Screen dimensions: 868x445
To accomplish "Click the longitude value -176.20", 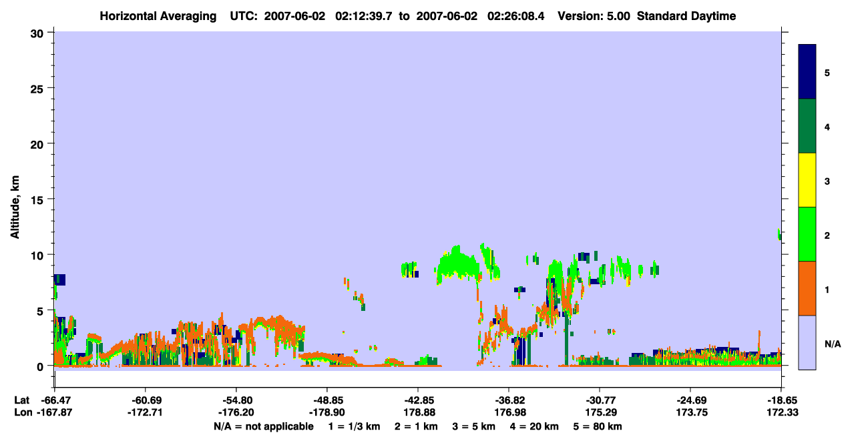I will click(x=236, y=412).
